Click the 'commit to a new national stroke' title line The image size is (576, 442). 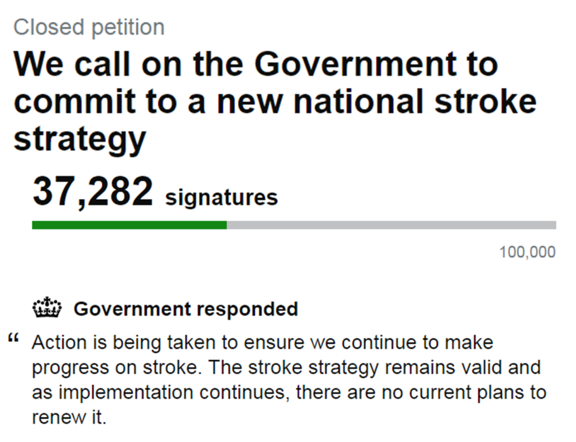point(275,101)
